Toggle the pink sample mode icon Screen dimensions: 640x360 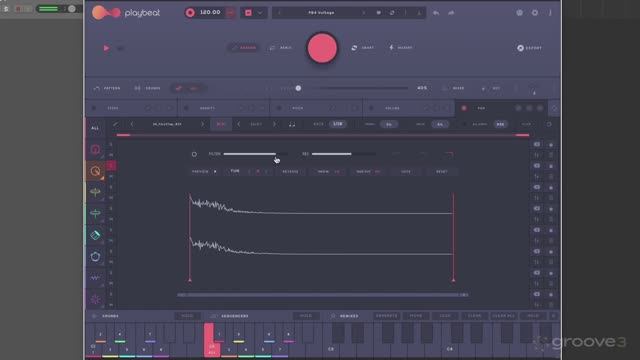tap(220, 124)
